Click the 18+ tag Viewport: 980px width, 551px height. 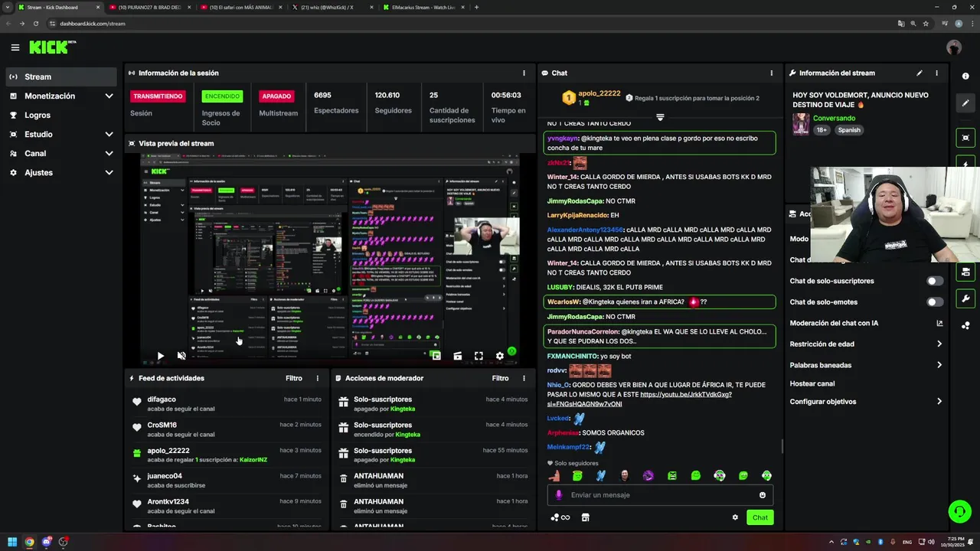(x=822, y=130)
